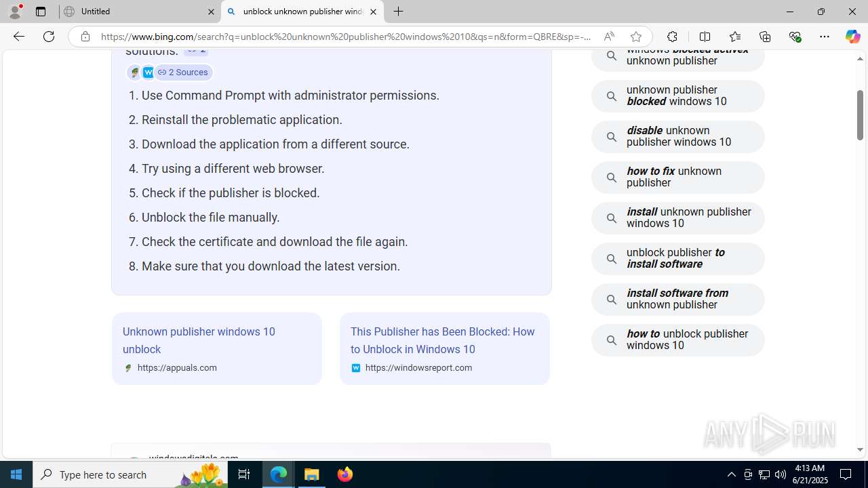This screenshot has height=488, width=868.
Task: Open Settings and more menu
Action: point(825,37)
